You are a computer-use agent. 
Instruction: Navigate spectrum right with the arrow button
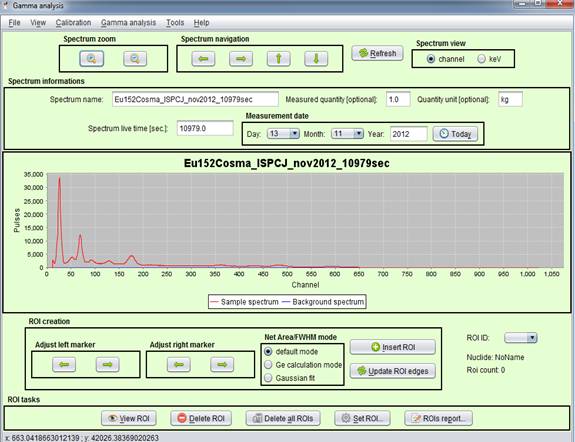click(x=241, y=59)
